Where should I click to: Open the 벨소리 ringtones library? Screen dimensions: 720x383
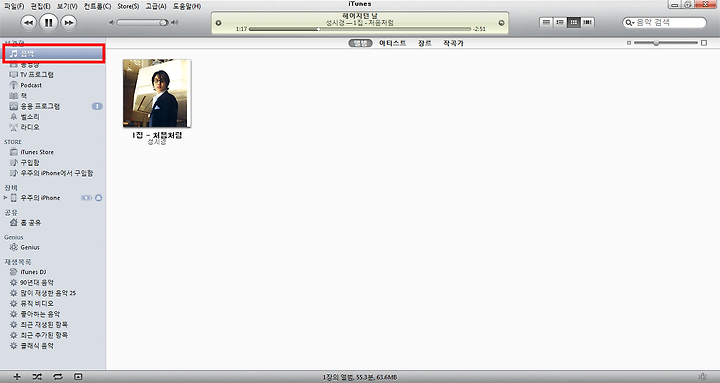[54, 117]
